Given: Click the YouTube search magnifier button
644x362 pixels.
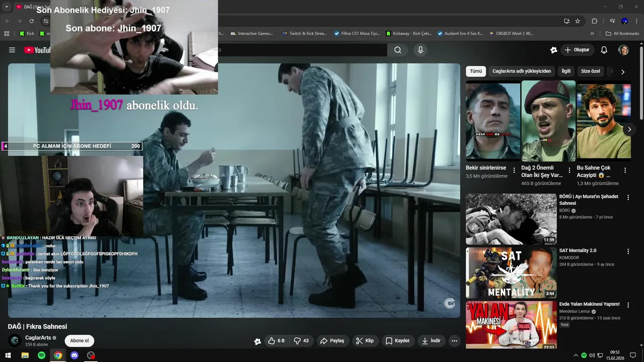Looking at the screenshot, I should tap(398, 50).
